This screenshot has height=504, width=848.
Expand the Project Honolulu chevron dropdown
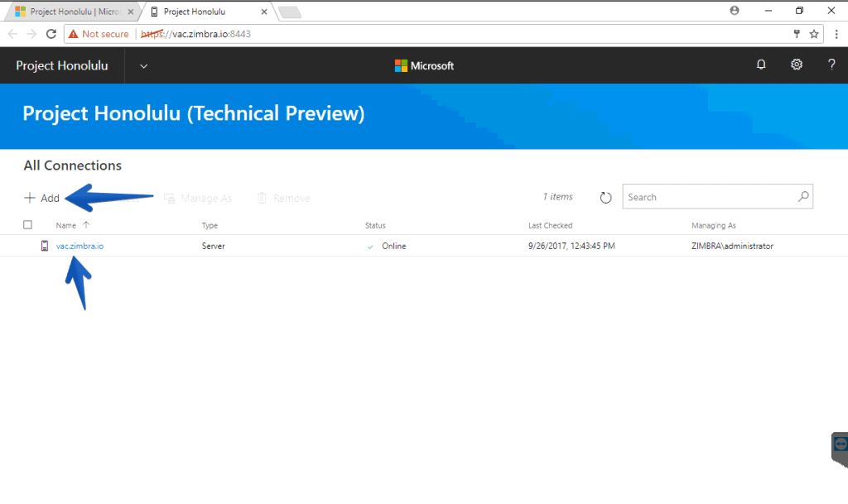click(x=143, y=66)
